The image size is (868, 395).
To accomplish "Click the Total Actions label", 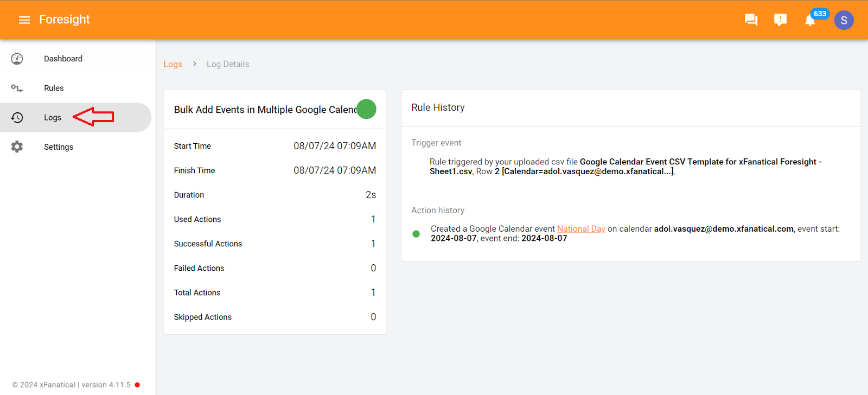I will (197, 292).
